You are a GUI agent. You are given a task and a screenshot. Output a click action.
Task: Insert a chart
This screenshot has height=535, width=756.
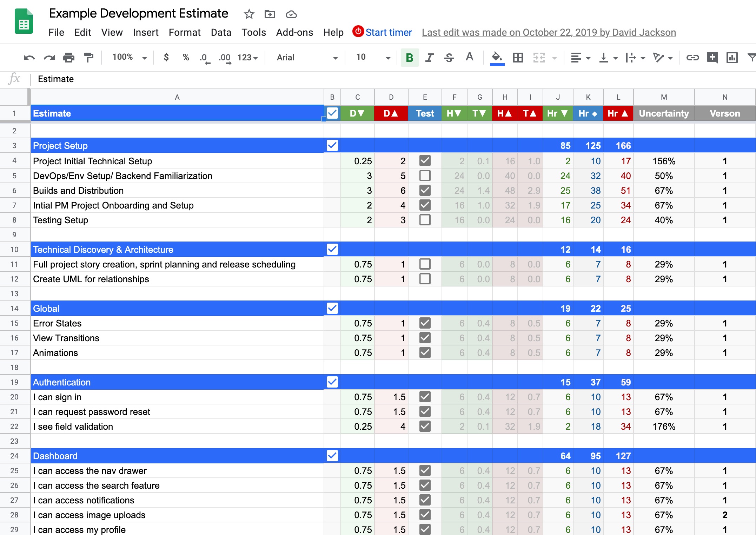(732, 57)
